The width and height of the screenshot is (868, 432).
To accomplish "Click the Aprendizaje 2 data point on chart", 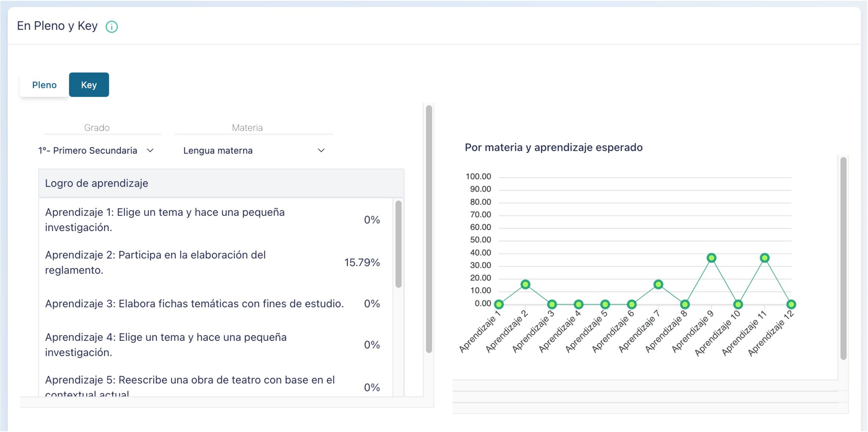I will coord(525,284).
